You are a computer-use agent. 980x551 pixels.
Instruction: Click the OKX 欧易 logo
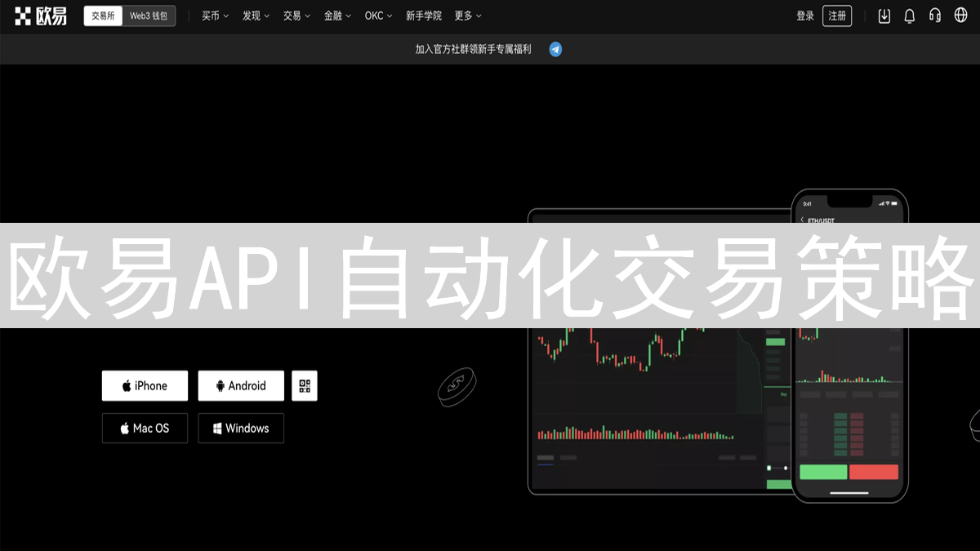pyautogui.click(x=41, y=16)
